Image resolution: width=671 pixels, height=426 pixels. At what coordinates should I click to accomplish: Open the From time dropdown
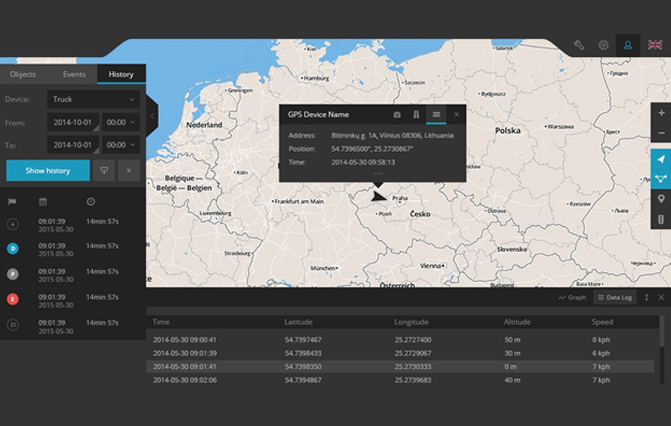pyautogui.click(x=120, y=122)
